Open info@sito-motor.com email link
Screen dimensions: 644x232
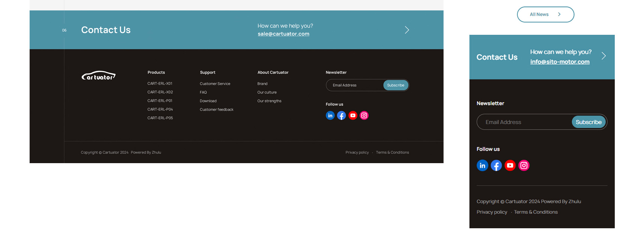tap(560, 62)
